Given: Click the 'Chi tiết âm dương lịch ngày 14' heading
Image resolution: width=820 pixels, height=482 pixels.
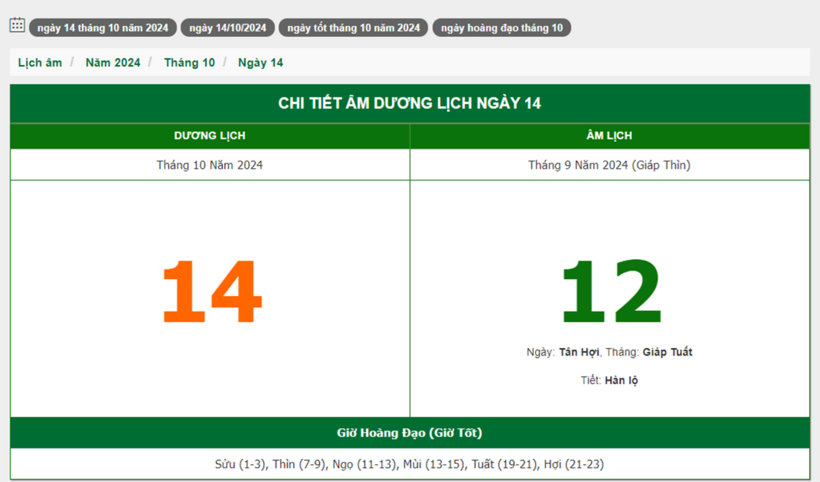Looking at the screenshot, I should click(410, 104).
